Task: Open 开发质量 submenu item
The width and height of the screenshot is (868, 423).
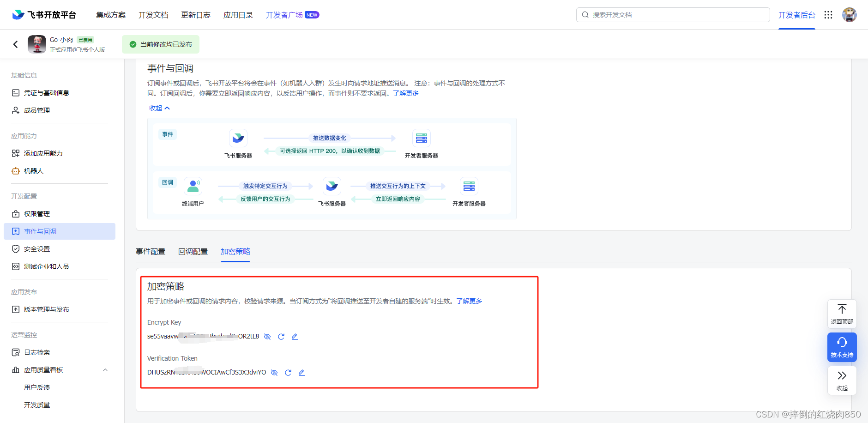Action: pos(37,405)
